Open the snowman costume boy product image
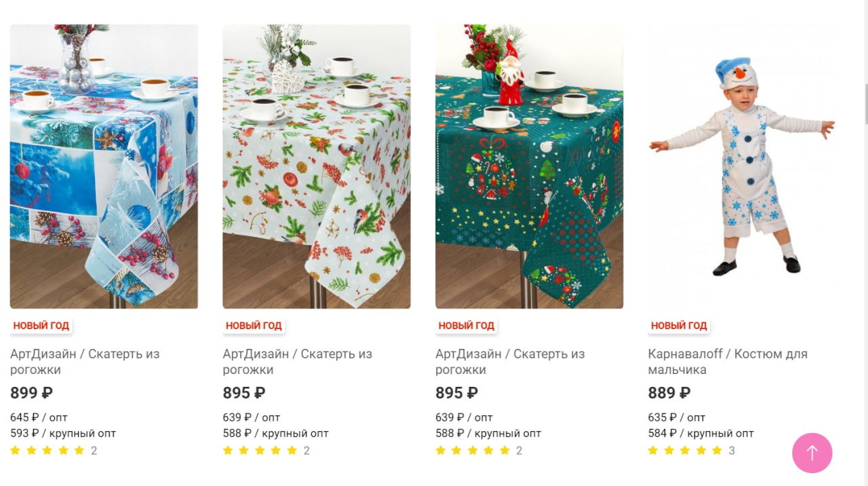The width and height of the screenshot is (868, 486). (x=742, y=166)
